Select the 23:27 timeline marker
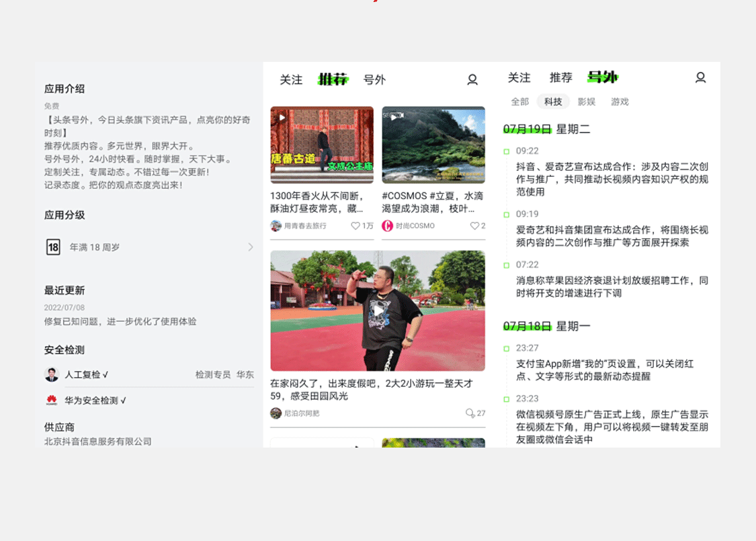The height and width of the screenshot is (541, 756). click(x=506, y=349)
